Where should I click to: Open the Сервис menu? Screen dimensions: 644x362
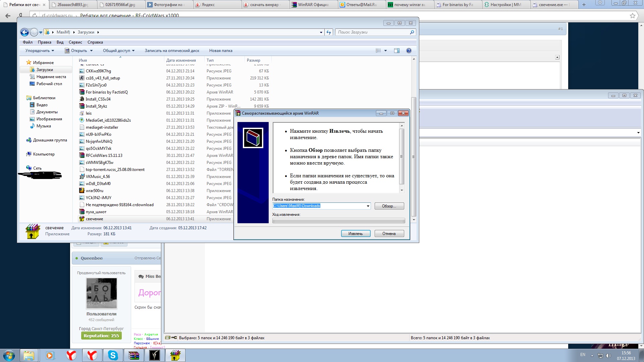pyautogui.click(x=75, y=42)
